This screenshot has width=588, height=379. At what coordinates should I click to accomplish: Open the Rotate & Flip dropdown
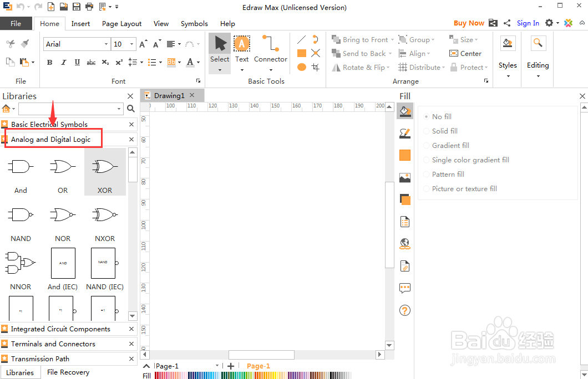[388, 68]
